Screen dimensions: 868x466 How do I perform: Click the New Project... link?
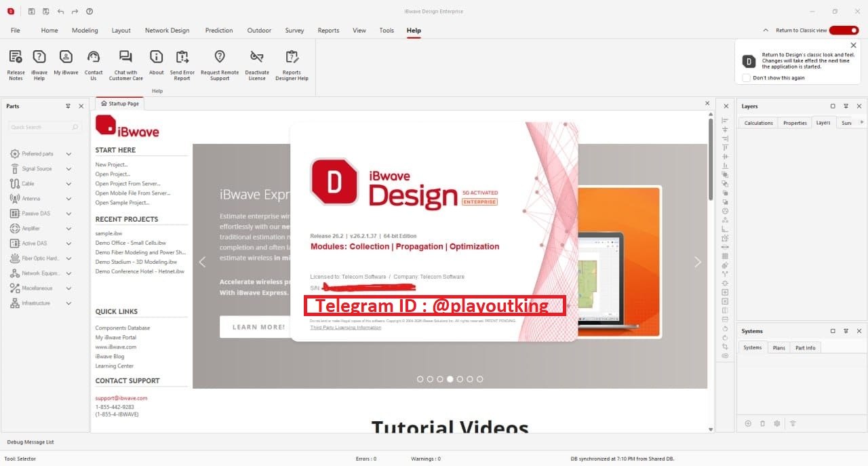(x=111, y=165)
